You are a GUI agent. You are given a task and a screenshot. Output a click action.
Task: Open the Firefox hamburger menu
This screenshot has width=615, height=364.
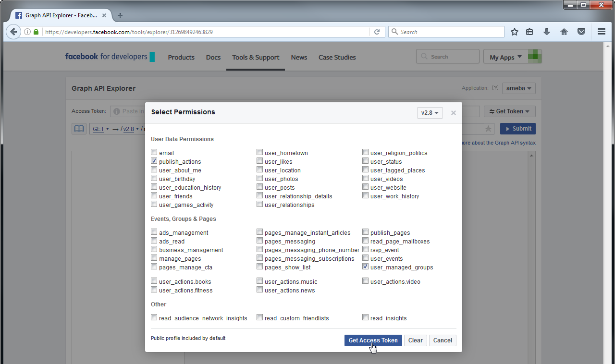(602, 32)
